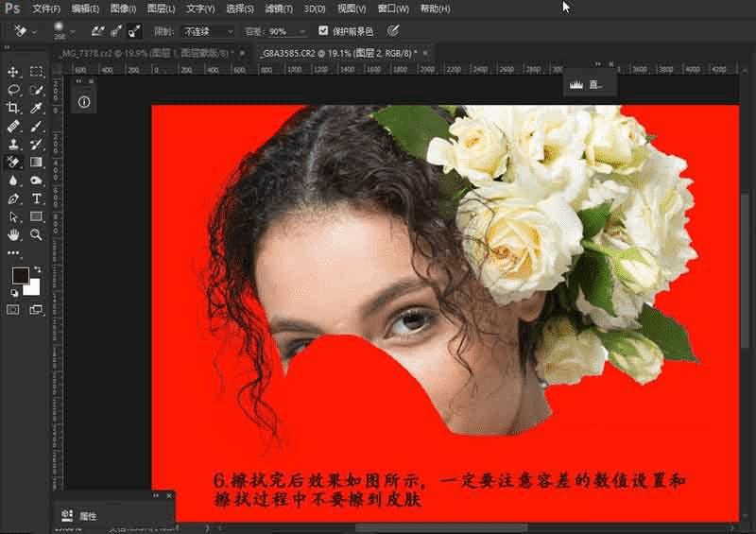This screenshot has width=756, height=534.
Task: Toggle the 保护前景色 checkbox
Action: click(324, 30)
